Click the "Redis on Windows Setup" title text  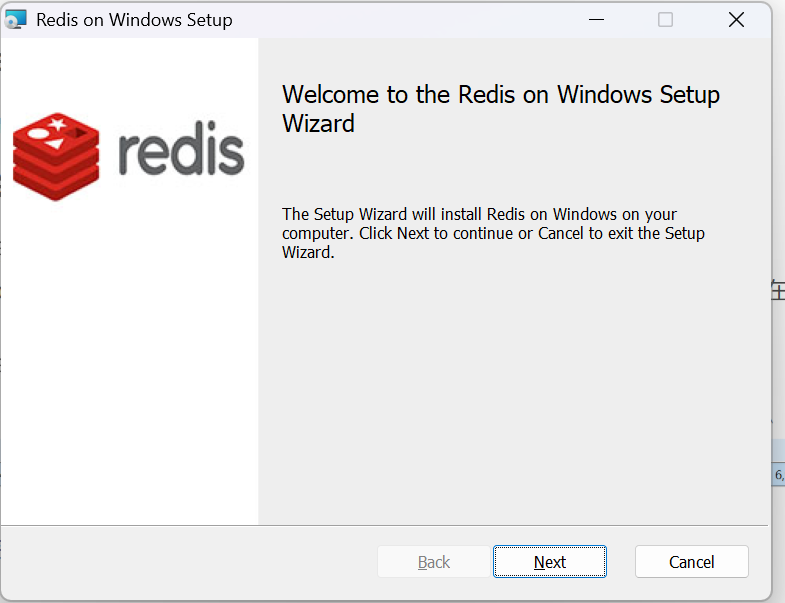[134, 20]
